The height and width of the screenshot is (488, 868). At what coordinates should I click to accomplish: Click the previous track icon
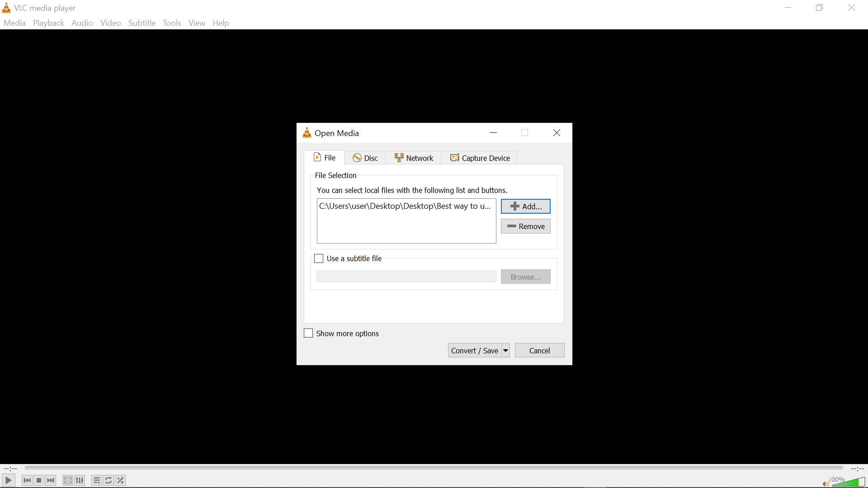27,480
